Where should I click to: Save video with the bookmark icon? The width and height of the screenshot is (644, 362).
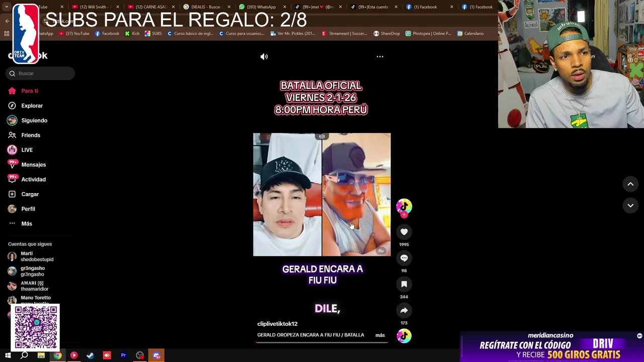coord(404,284)
